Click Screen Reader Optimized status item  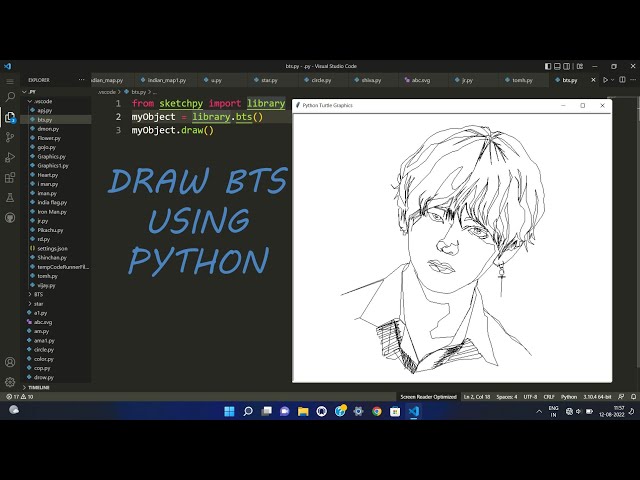(x=428, y=397)
